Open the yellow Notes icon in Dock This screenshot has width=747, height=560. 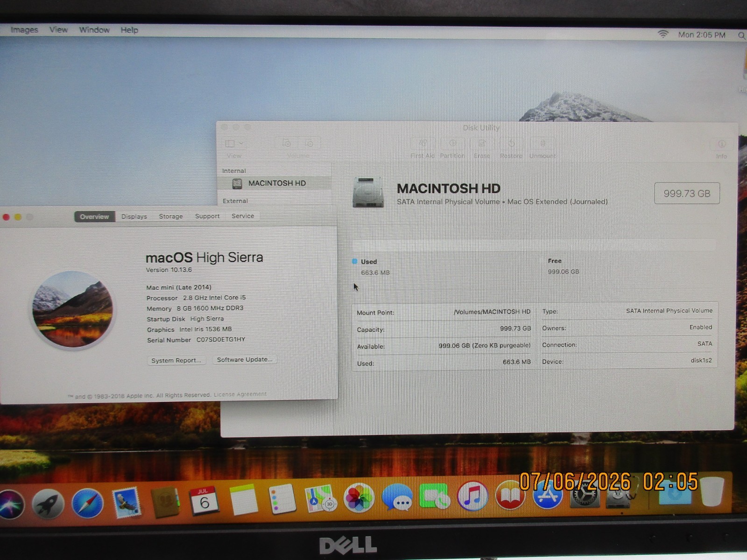(x=243, y=500)
